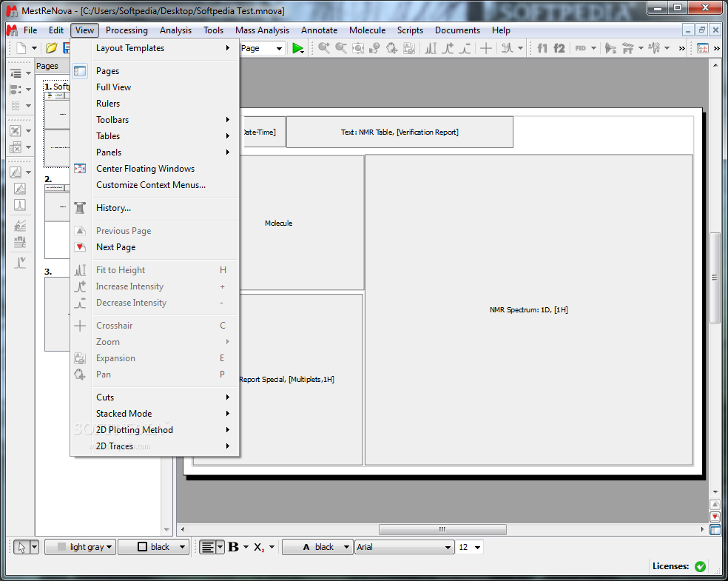Click next page red arrow by scrollbar

(x=715, y=517)
